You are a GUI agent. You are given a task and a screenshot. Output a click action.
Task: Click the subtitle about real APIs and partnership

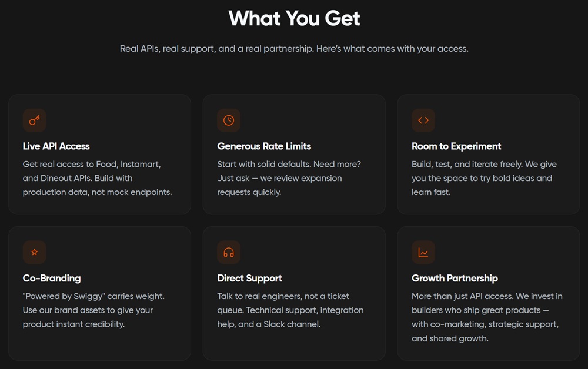[294, 49]
